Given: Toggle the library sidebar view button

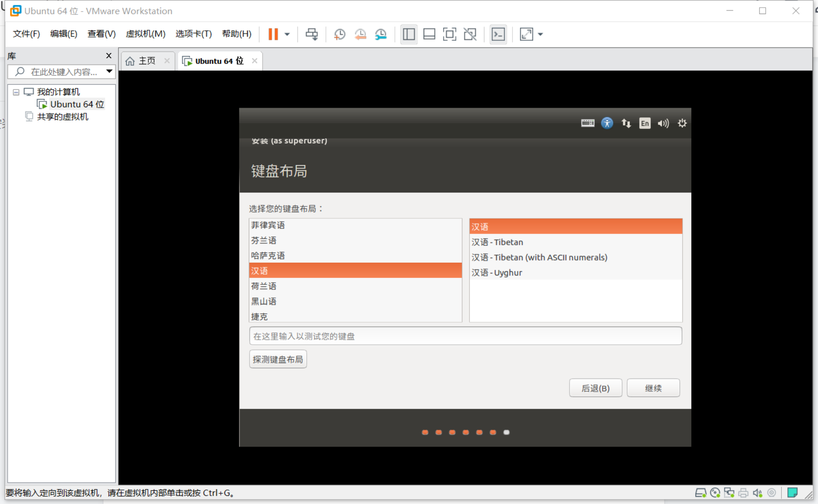Looking at the screenshot, I should pyautogui.click(x=409, y=34).
